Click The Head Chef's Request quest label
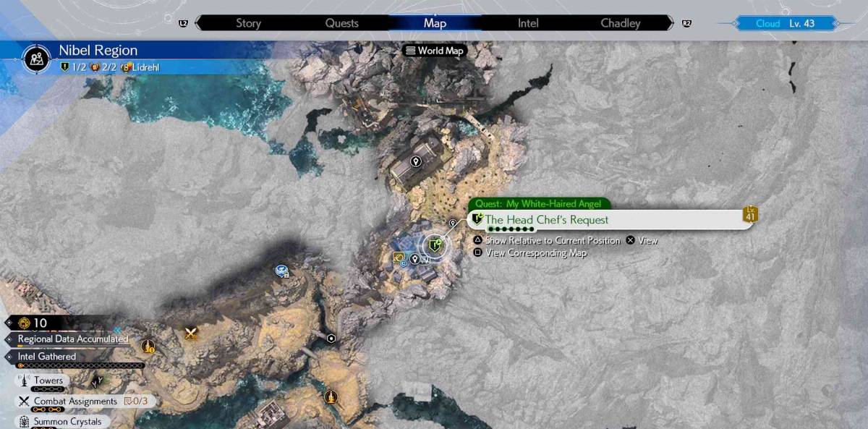The image size is (868, 429). coord(546,220)
